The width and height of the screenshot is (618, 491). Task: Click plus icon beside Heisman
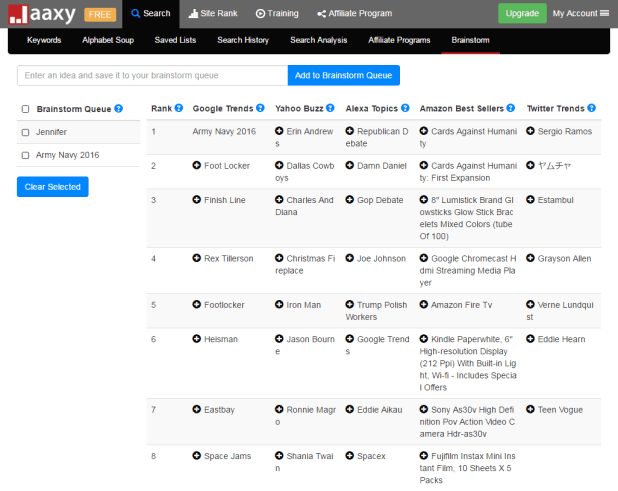pos(196,339)
